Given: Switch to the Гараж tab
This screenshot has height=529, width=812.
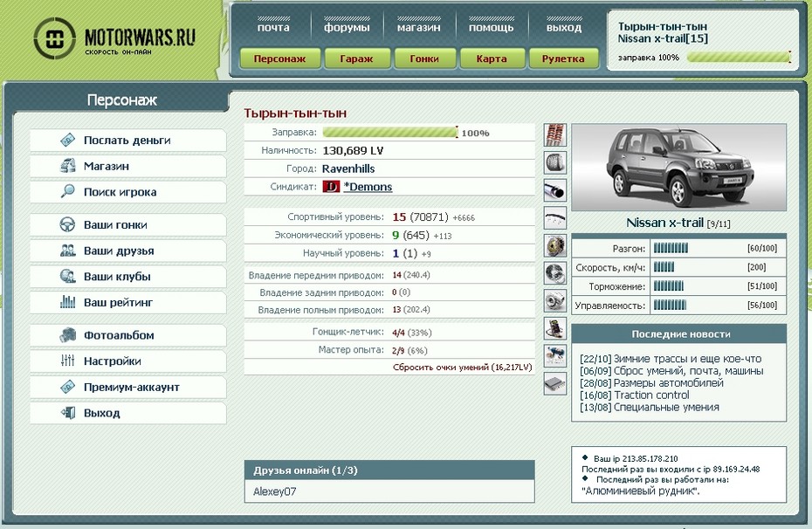Looking at the screenshot, I should click(356, 58).
